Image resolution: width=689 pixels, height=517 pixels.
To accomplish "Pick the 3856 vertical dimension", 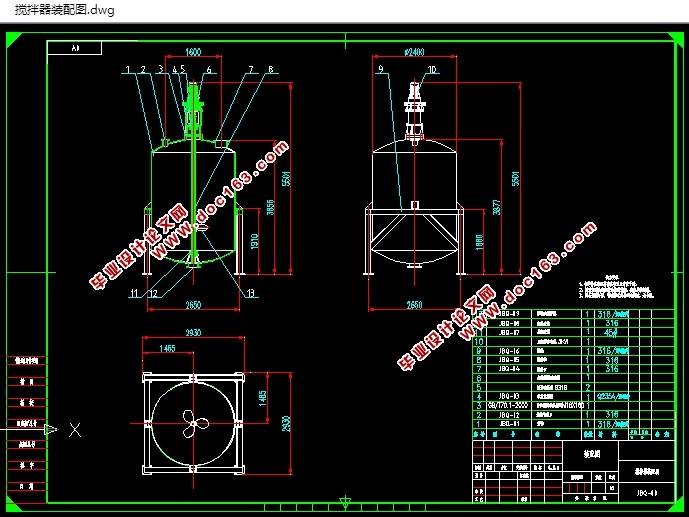I will point(270,207).
